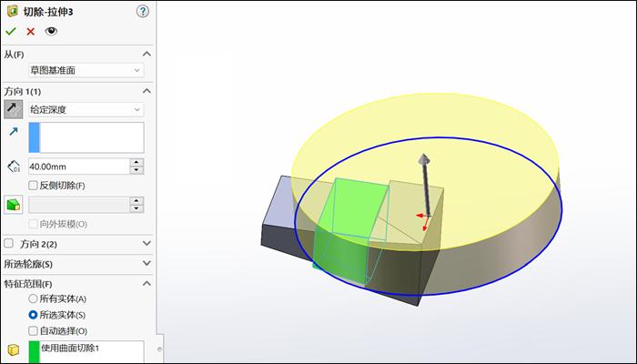Image resolution: width=637 pixels, height=364 pixels.
Task: Click the 切除-拉伸3 title
Action: pyautogui.click(x=48, y=12)
